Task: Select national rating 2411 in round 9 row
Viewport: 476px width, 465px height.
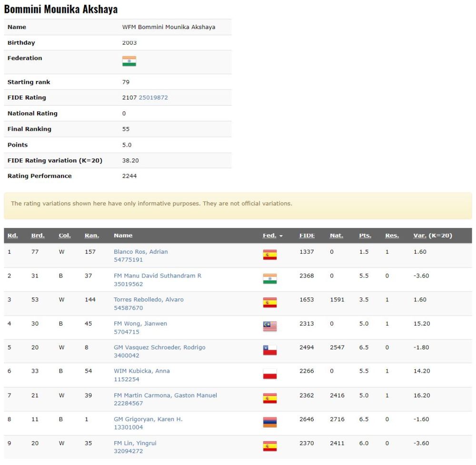Action: pyautogui.click(x=337, y=443)
